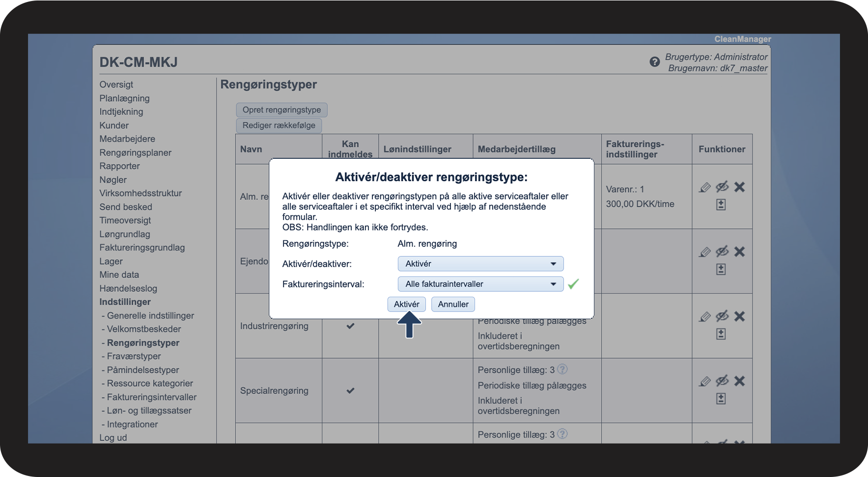This screenshot has height=477, width=868.
Task: Edit Specialrengøring with pencil icon
Action: [x=705, y=381]
